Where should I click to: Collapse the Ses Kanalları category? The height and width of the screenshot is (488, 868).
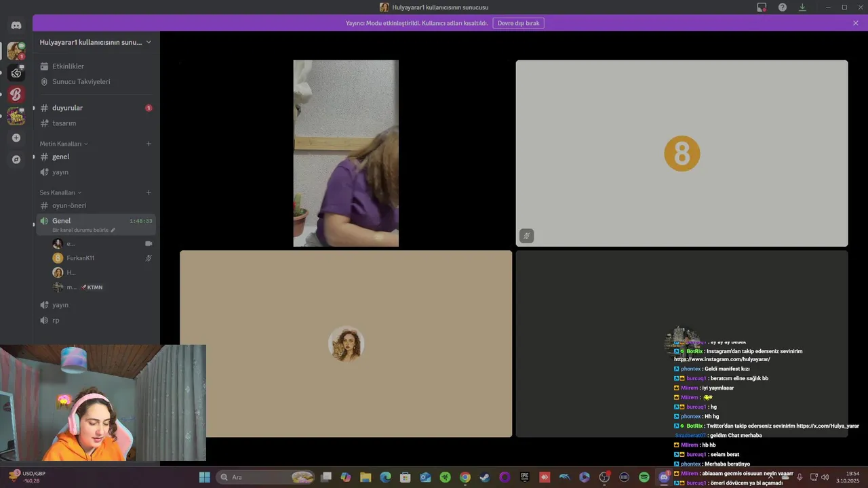(60, 192)
